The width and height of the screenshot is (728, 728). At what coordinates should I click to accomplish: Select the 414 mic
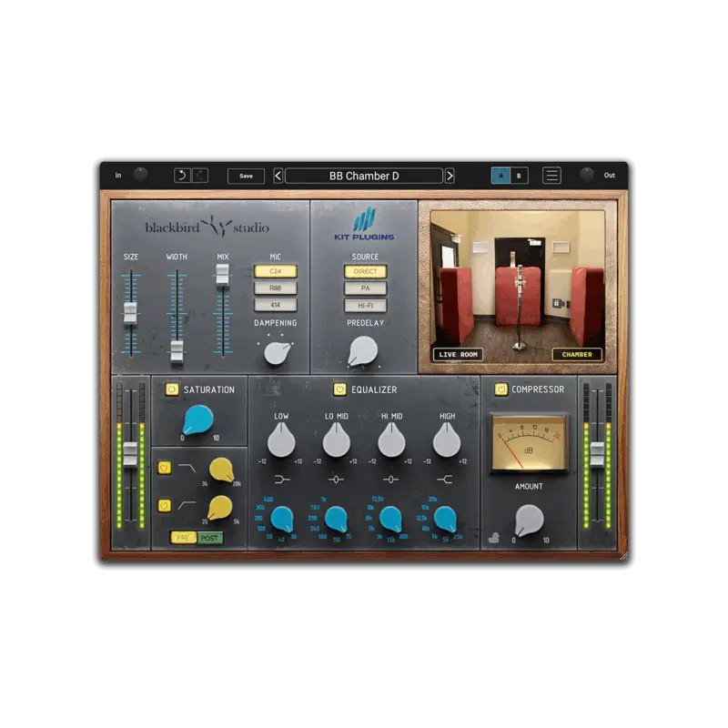276,305
